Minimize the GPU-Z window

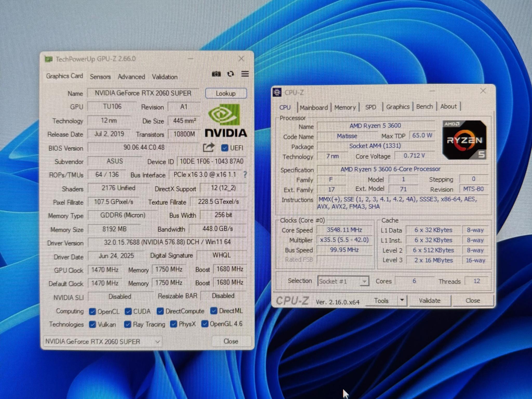(x=190, y=59)
